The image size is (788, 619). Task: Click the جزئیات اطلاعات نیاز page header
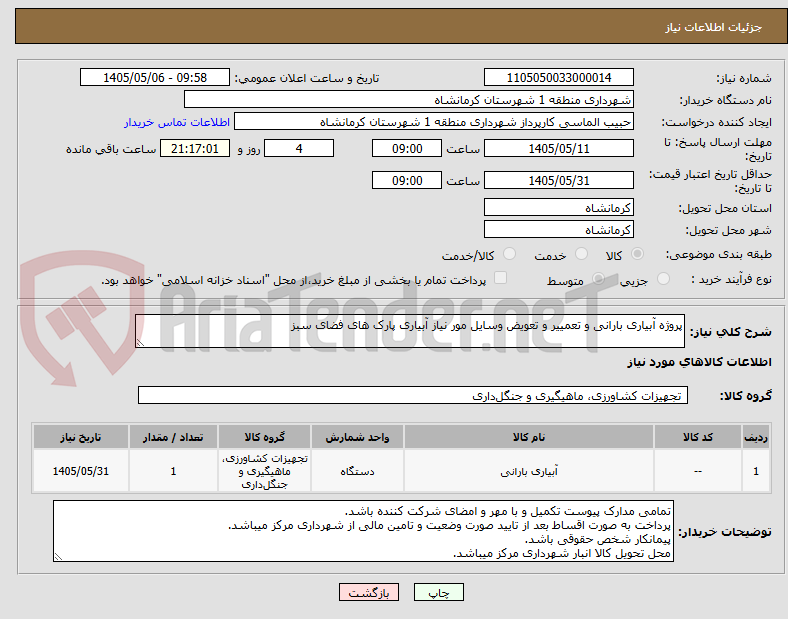pos(714,27)
